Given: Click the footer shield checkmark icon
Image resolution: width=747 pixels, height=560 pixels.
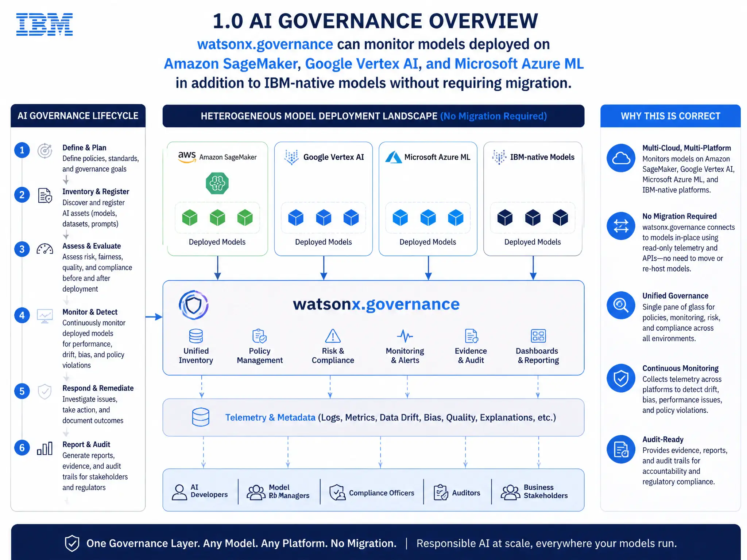Looking at the screenshot, I should pyautogui.click(x=72, y=543).
